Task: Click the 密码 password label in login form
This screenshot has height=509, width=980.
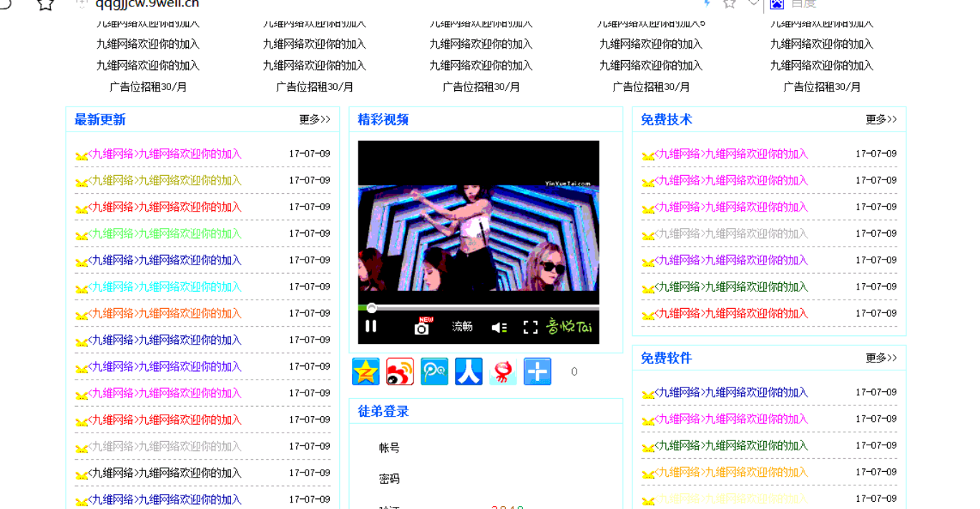Action: (389, 479)
